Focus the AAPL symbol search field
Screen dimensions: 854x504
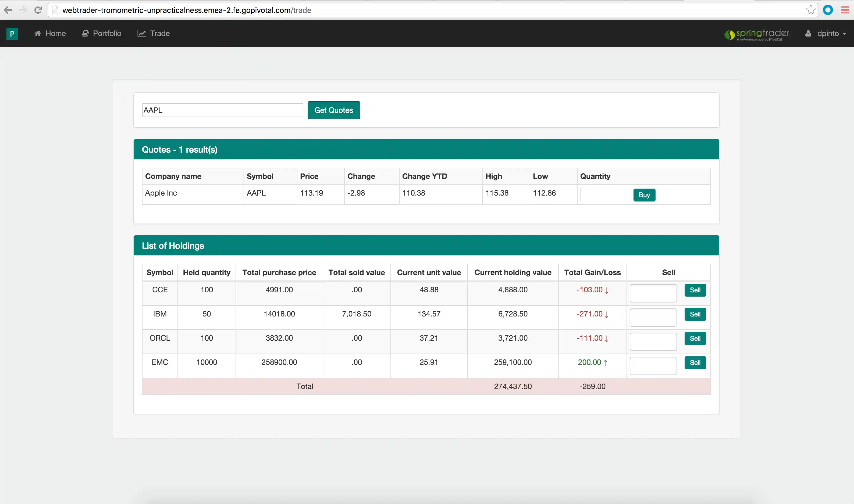coord(222,110)
